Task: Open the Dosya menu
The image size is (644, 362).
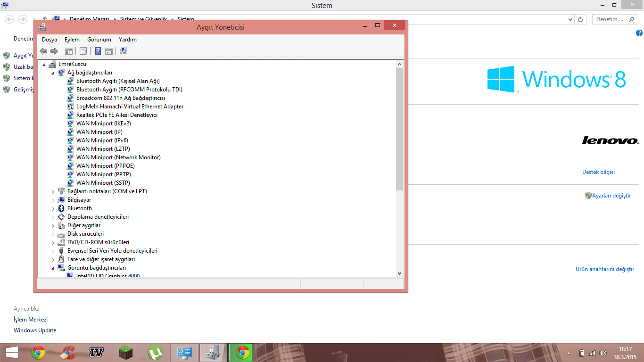Action: point(50,40)
